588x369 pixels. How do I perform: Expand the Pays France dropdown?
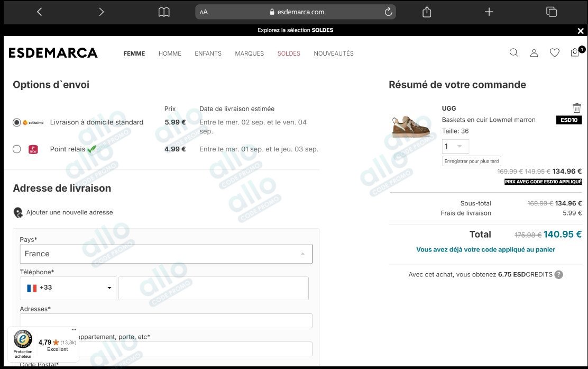166,254
